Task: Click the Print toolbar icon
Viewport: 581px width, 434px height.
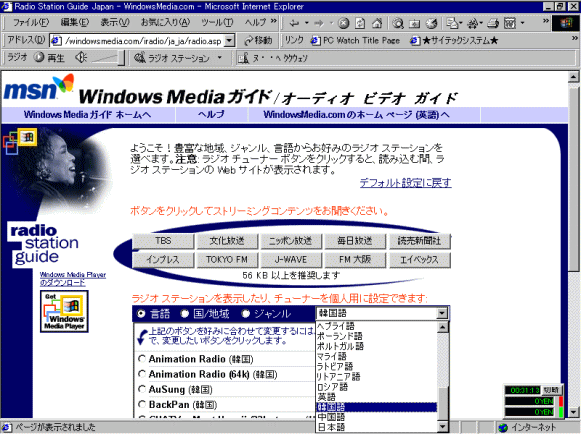Action: point(493,23)
